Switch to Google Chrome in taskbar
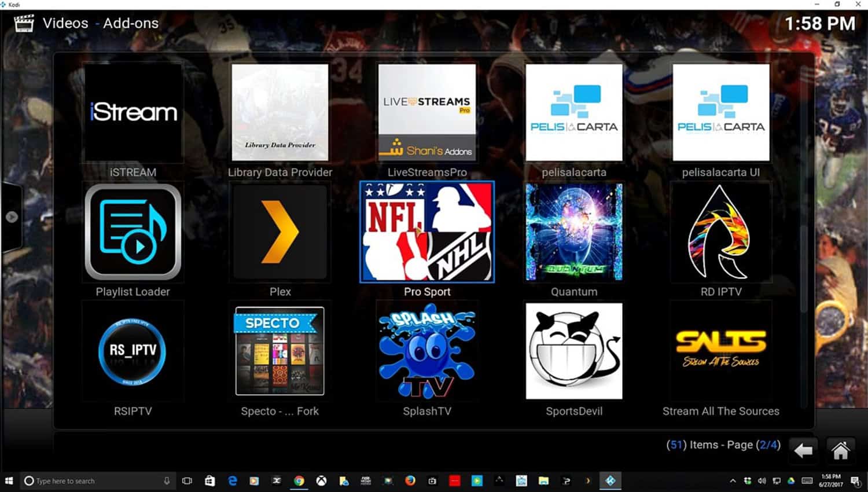Viewport: 868px width, 492px height. point(299,480)
